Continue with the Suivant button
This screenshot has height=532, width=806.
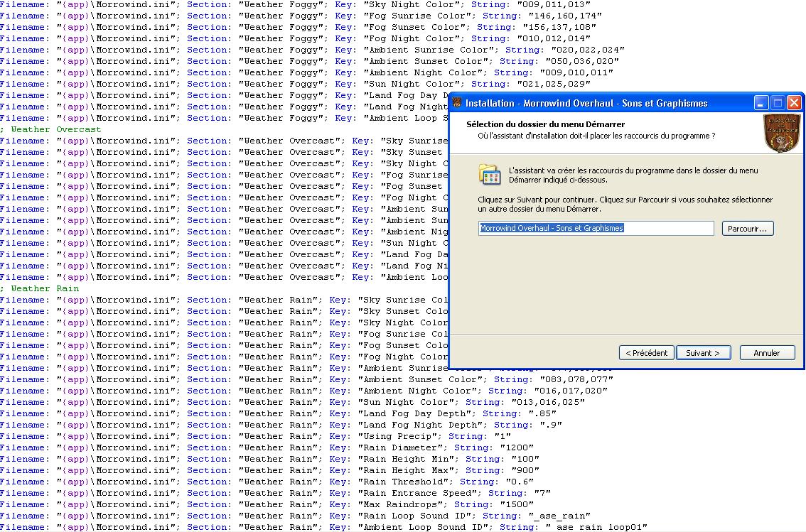tap(703, 353)
